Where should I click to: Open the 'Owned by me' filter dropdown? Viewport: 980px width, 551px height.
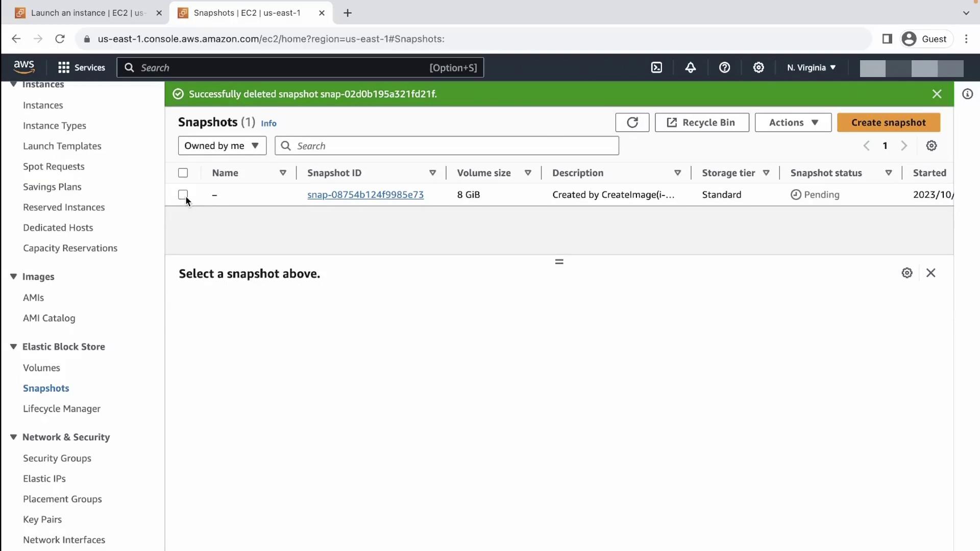222,146
